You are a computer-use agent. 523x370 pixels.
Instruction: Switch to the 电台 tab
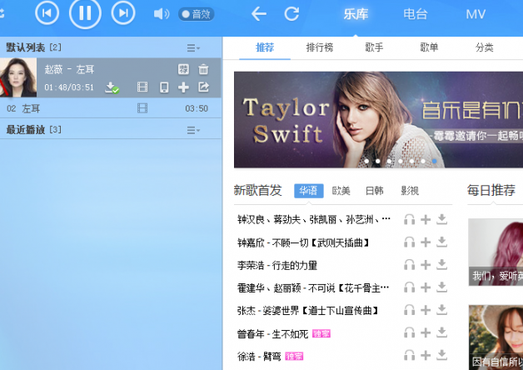click(416, 14)
